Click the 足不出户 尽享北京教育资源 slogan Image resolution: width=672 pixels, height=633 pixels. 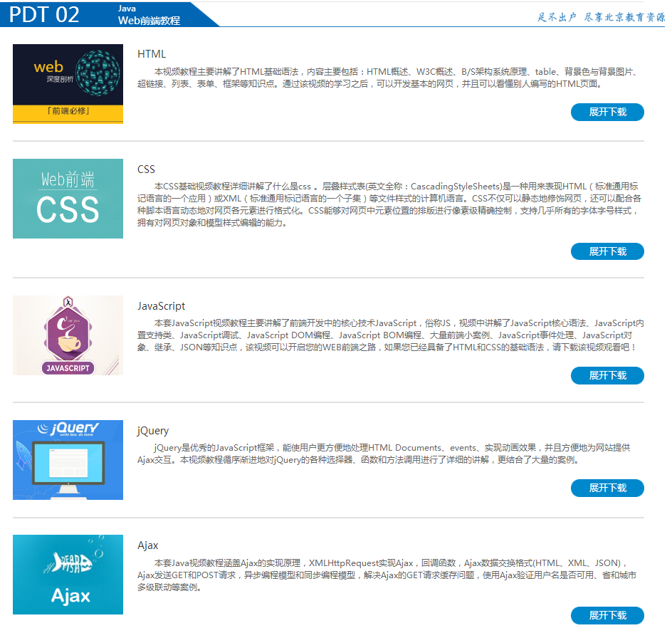point(601,17)
